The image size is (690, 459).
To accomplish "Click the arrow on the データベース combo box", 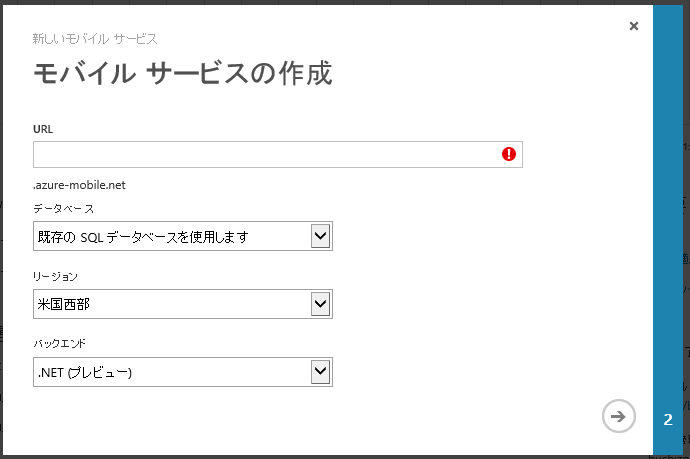I will pyautogui.click(x=320, y=236).
